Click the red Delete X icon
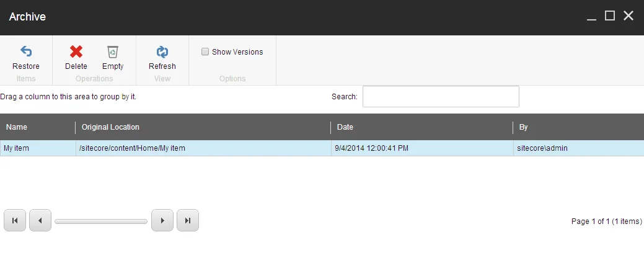 point(76,51)
